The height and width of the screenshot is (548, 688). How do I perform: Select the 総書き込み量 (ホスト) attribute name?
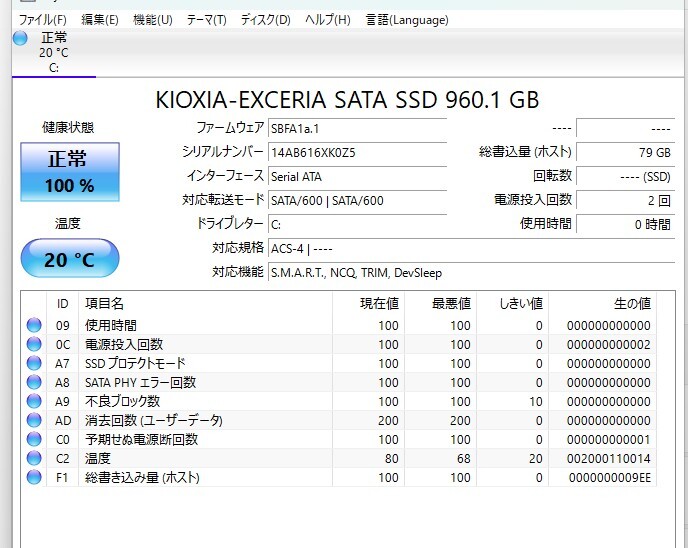[x=142, y=477]
